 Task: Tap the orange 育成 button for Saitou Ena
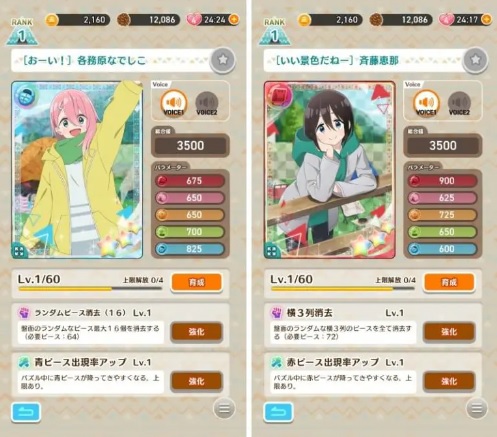[449, 282]
